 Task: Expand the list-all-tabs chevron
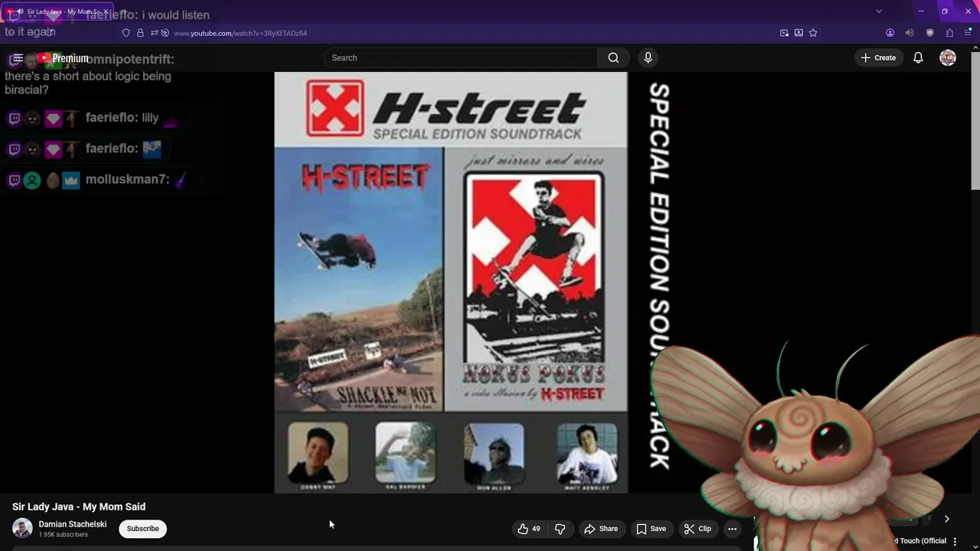click(879, 11)
